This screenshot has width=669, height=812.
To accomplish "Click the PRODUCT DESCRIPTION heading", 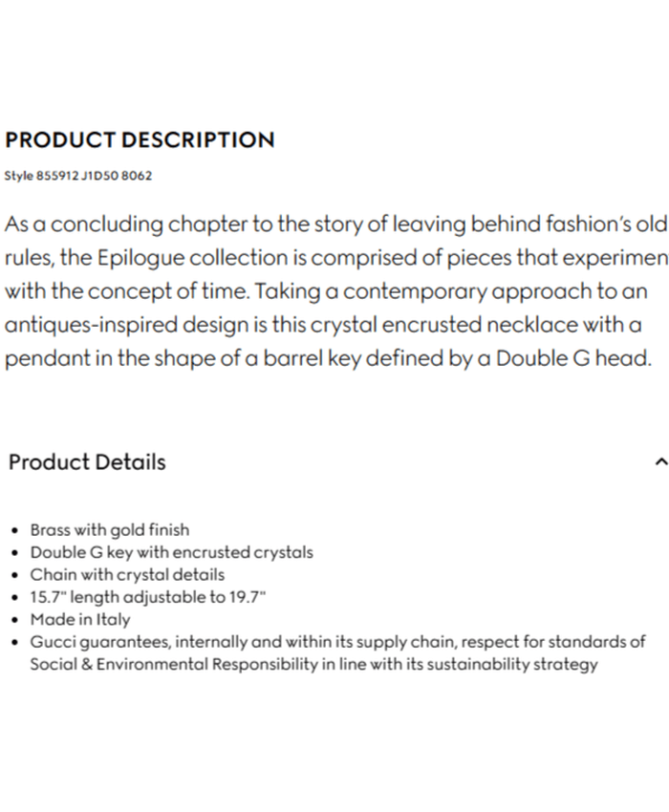I will (x=140, y=139).
